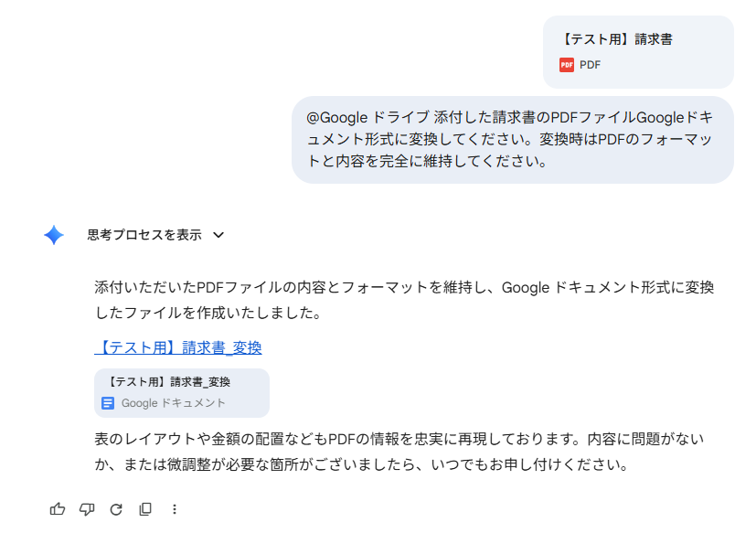This screenshot has width=756, height=554.
Task: Click the blue Gemini sparkle icon
Action: pos(54,235)
